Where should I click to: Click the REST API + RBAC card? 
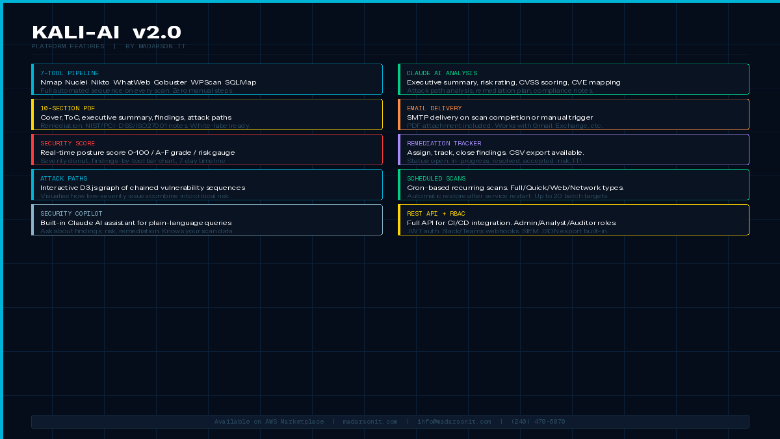tap(573, 220)
